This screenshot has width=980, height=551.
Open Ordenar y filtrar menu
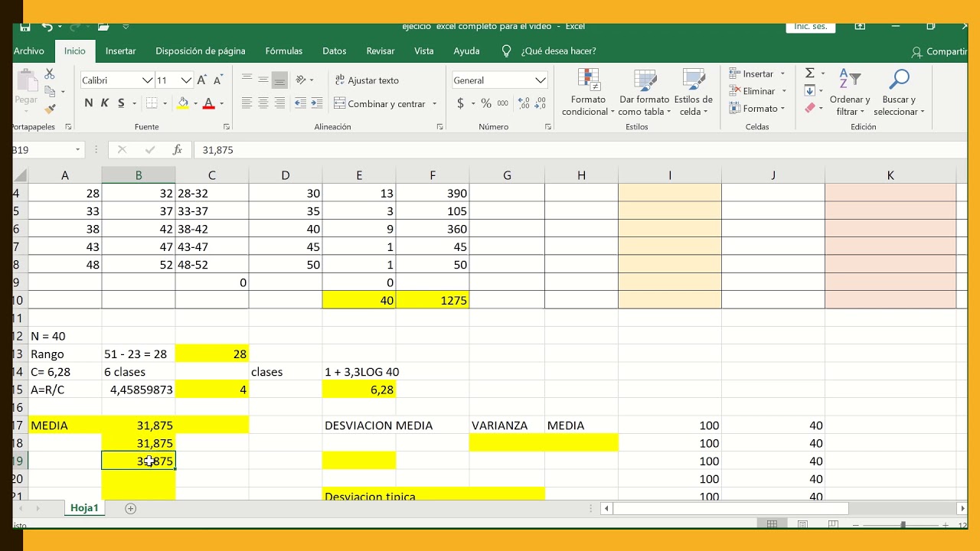tap(850, 93)
